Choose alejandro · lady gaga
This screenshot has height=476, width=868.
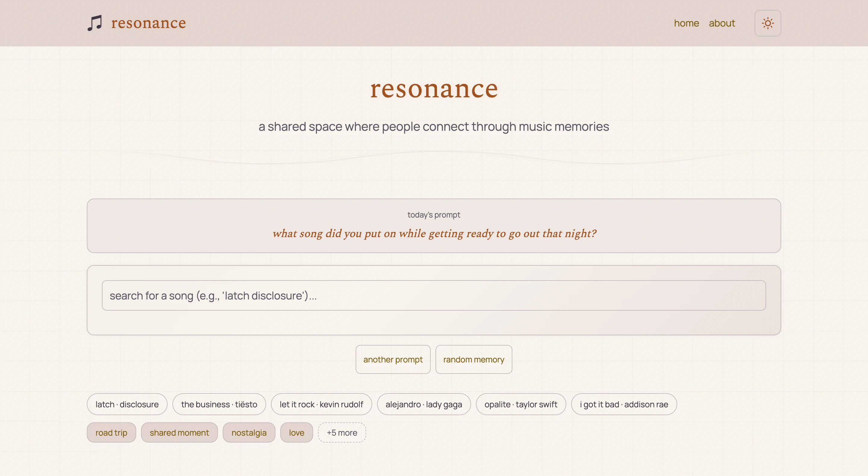423,404
